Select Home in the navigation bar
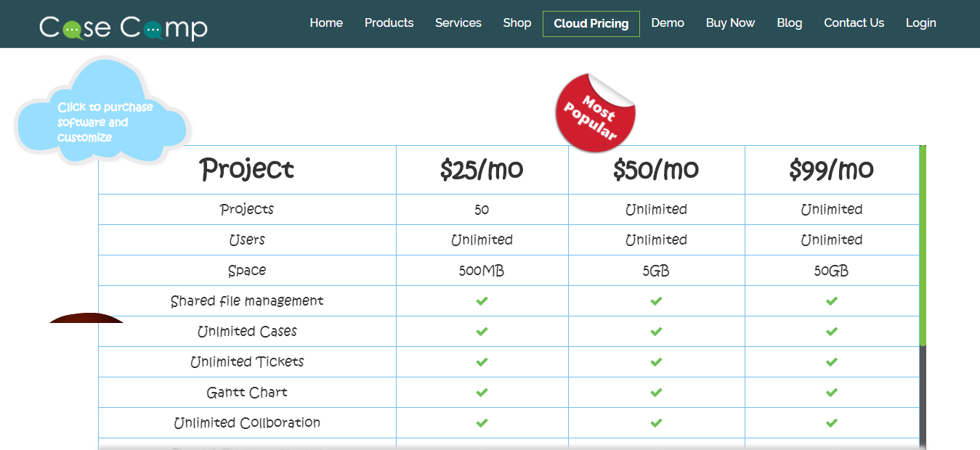The image size is (980, 450). tap(325, 22)
